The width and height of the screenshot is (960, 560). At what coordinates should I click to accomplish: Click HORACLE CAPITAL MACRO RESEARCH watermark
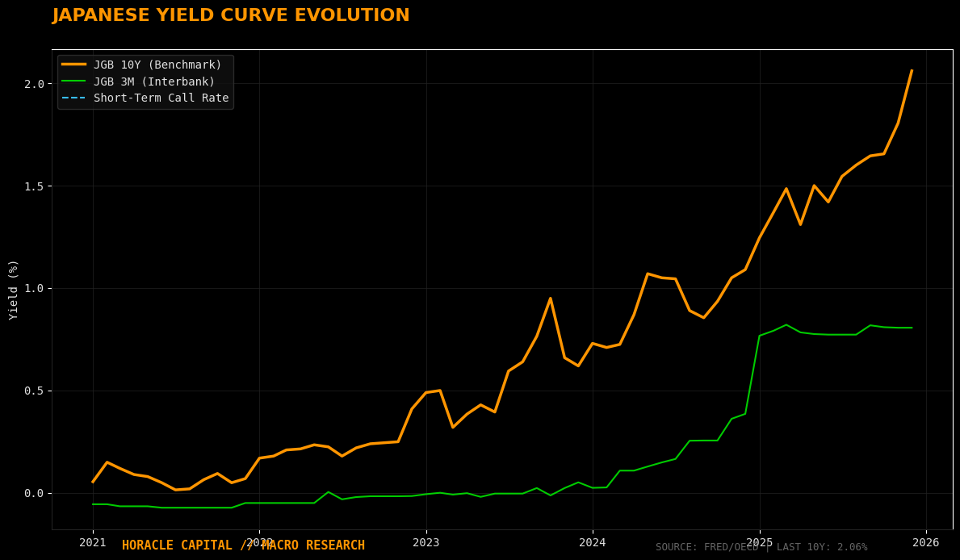pos(242,545)
